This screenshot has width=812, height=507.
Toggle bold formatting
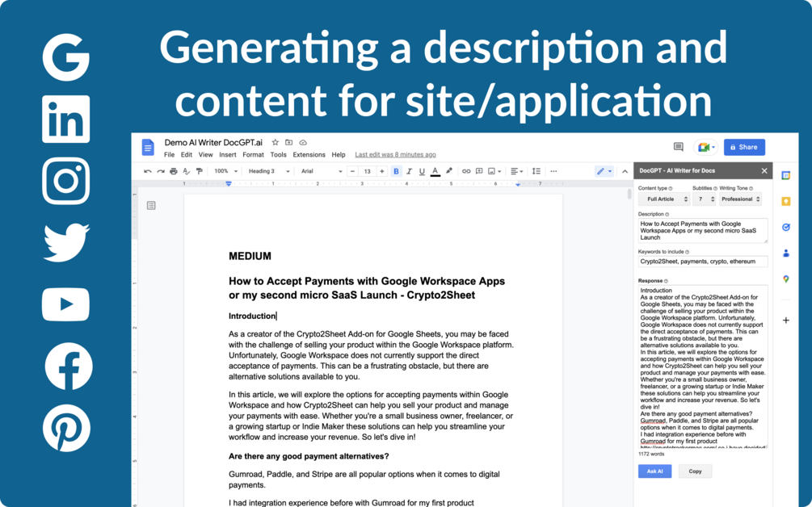click(396, 171)
